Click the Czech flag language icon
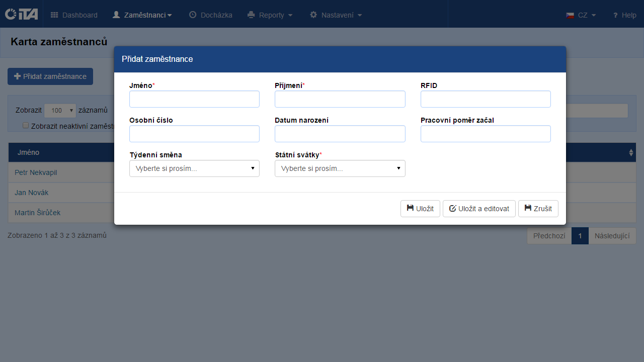Image resolution: width=644 pixels, height=362 pixels. [570, 15]
